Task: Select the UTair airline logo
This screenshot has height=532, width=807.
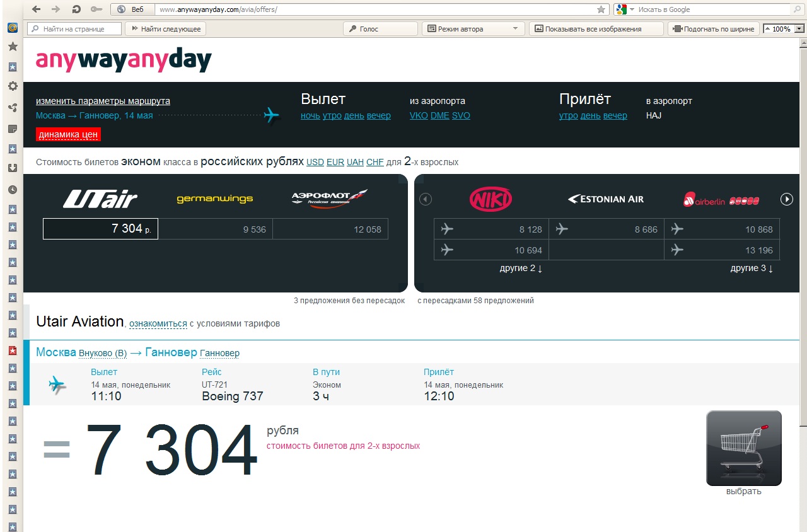Action: click(x=100, y=199)
